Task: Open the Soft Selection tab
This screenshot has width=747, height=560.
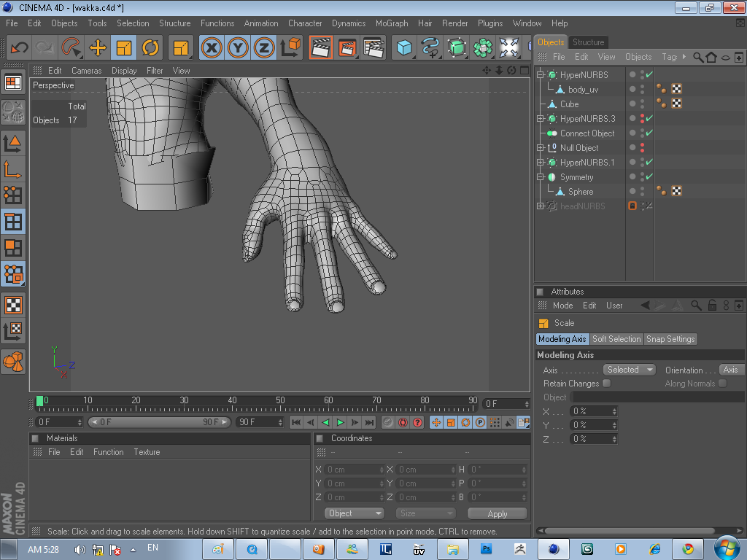Action: 616,339
